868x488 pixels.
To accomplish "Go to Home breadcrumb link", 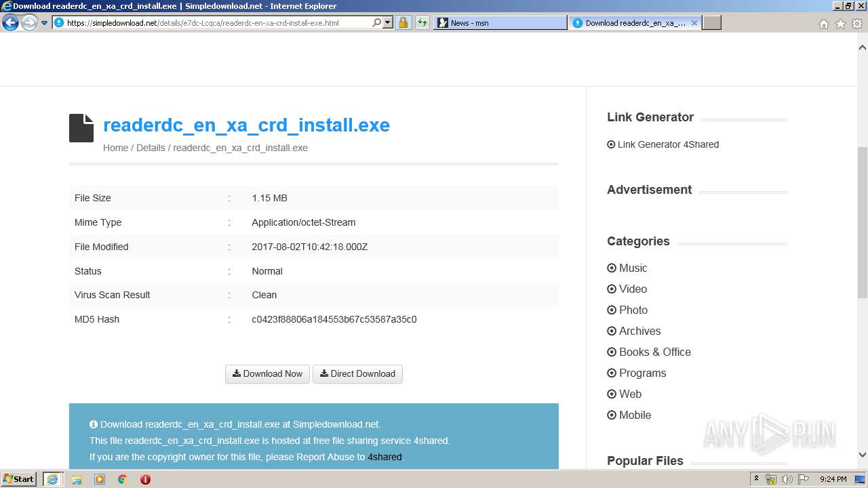I will 115,148.
